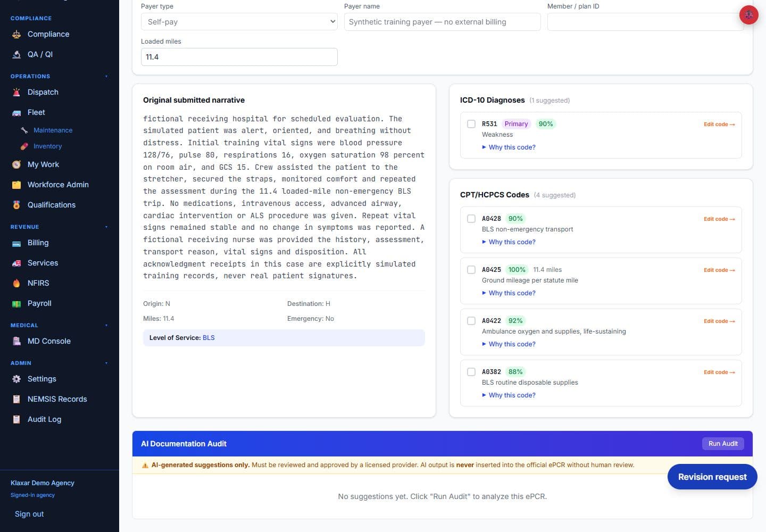Viewport: 766px width, 532px height.
Task: Expand "Why this code?" under A0422
Action: click(509, 344)
